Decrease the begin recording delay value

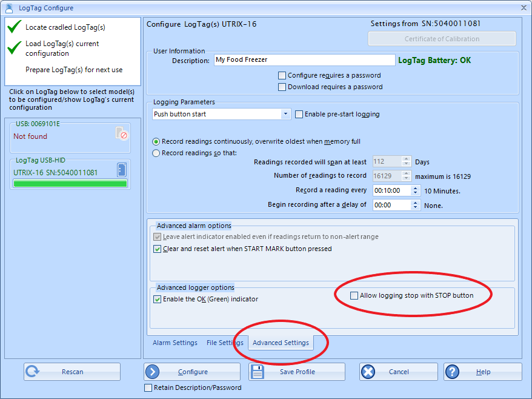(x=415, y=207)
